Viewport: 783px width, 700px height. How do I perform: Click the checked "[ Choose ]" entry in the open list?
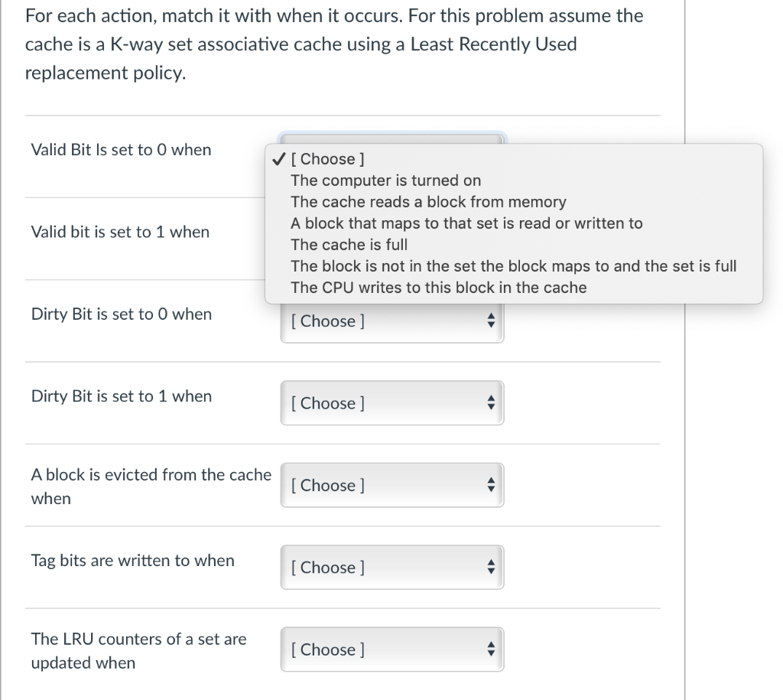(x=327, y=158)
